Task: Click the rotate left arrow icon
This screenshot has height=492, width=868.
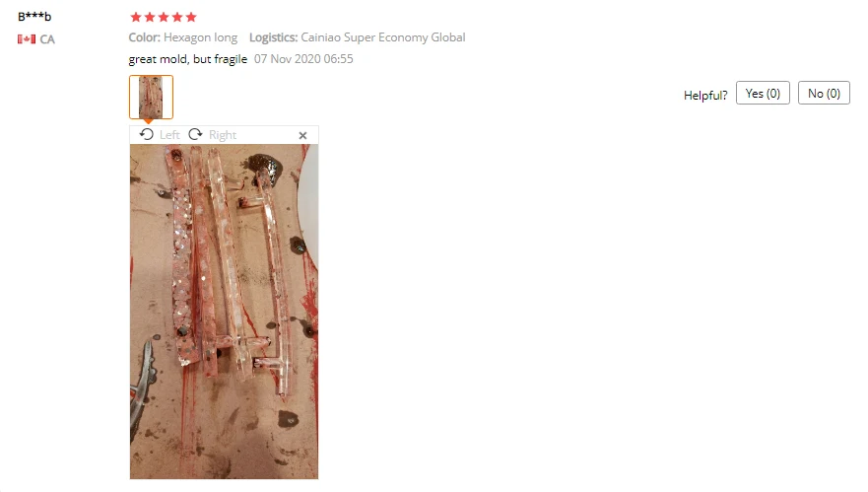Action: click(x=146, y=135)
